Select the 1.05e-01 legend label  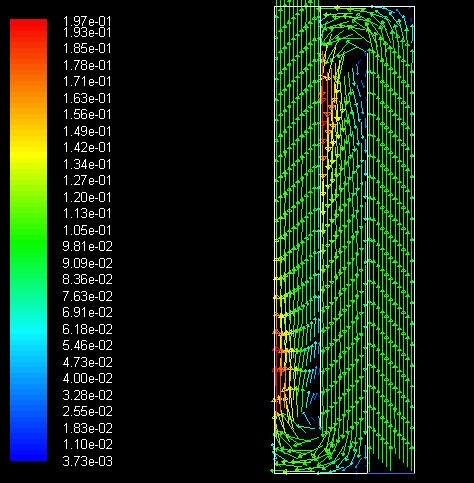tap(87, 230)
